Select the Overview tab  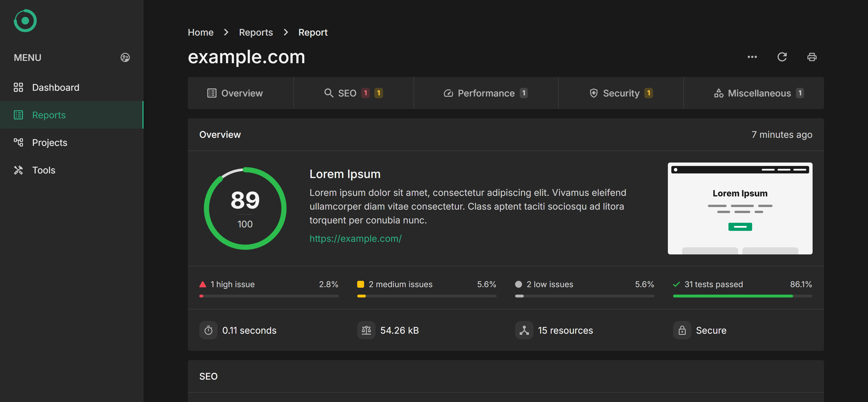click(x=240, y=93)
